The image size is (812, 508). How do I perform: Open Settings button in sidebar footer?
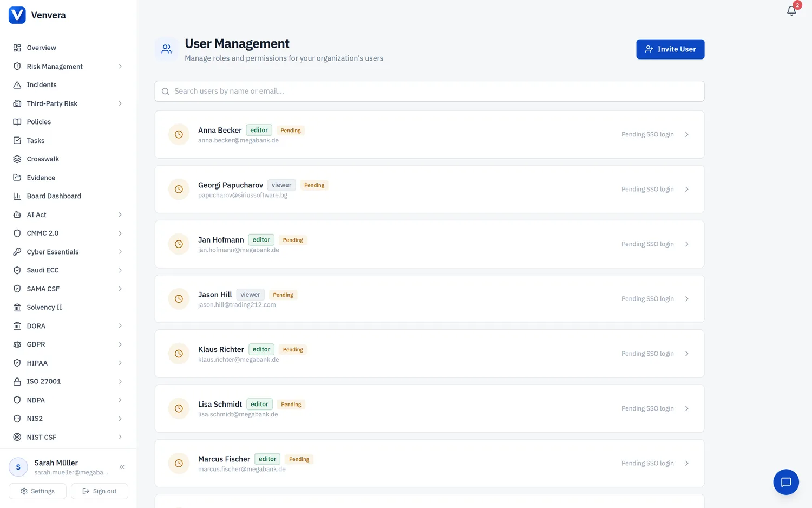tap(37, 491)
